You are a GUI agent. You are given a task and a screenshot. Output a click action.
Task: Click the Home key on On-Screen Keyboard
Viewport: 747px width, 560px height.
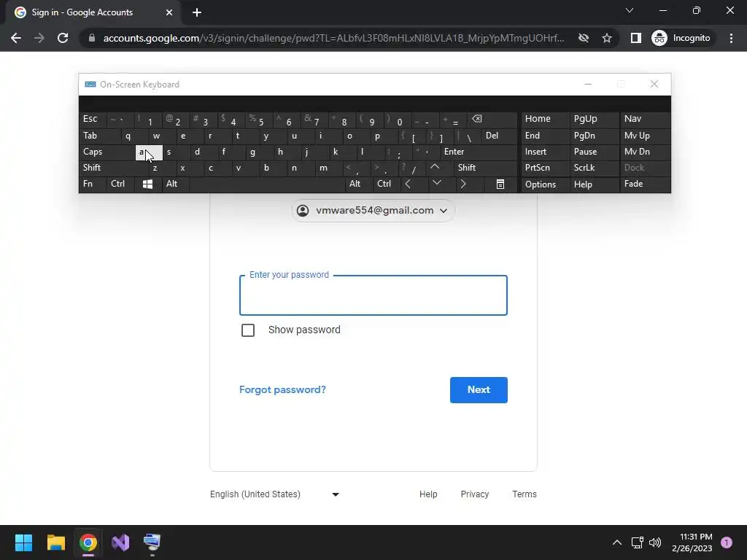click(x=545, y=119)
